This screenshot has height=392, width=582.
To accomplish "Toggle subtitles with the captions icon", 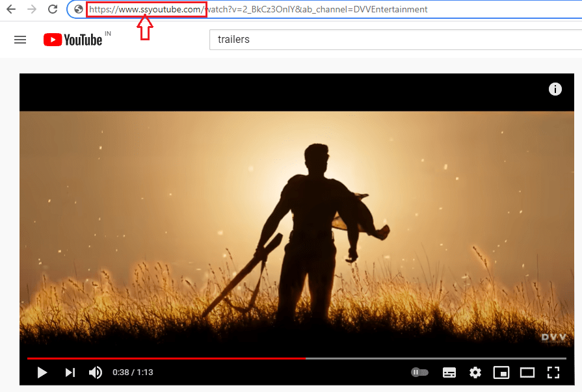I will (449, 372).
